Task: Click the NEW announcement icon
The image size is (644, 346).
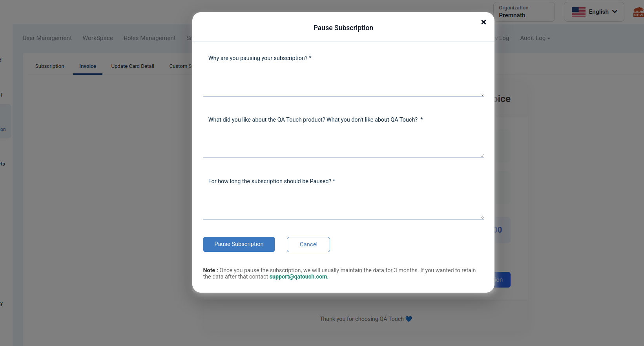Action: tap(639, 12)
